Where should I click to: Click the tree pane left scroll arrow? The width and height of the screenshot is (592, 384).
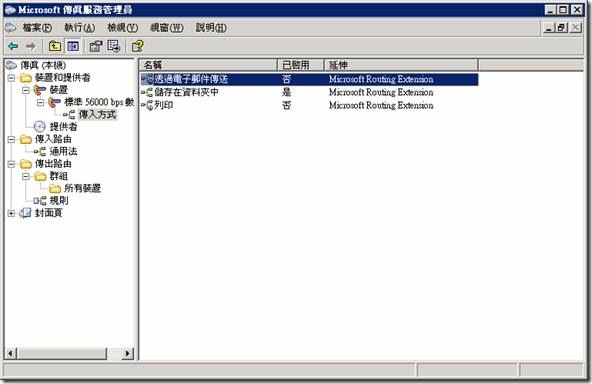pyautogui.click(x=11, y=354)
